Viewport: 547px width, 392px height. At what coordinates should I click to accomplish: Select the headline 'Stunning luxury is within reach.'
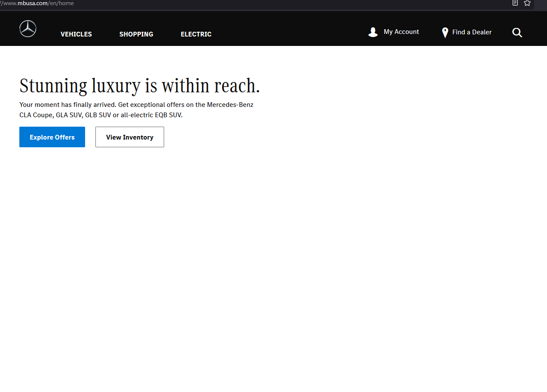(140, 85)
